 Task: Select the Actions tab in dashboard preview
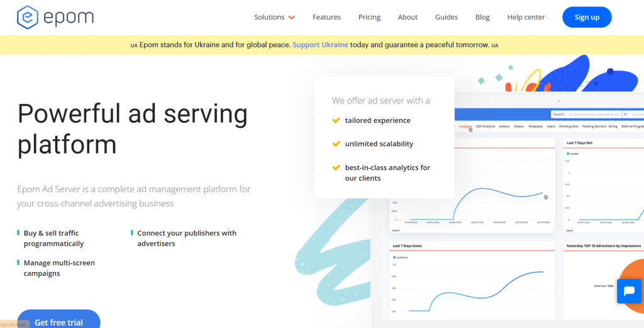point(504,127)
